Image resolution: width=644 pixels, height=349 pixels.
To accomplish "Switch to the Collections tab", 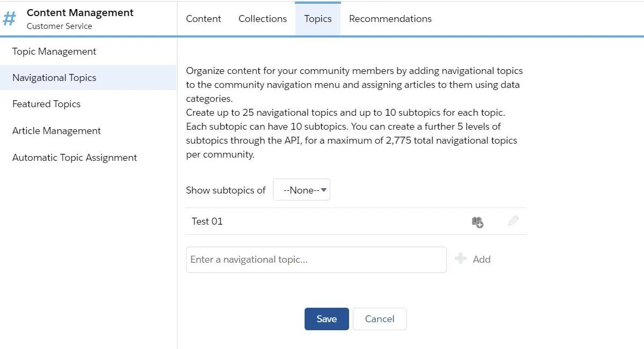I will [263, 19].
